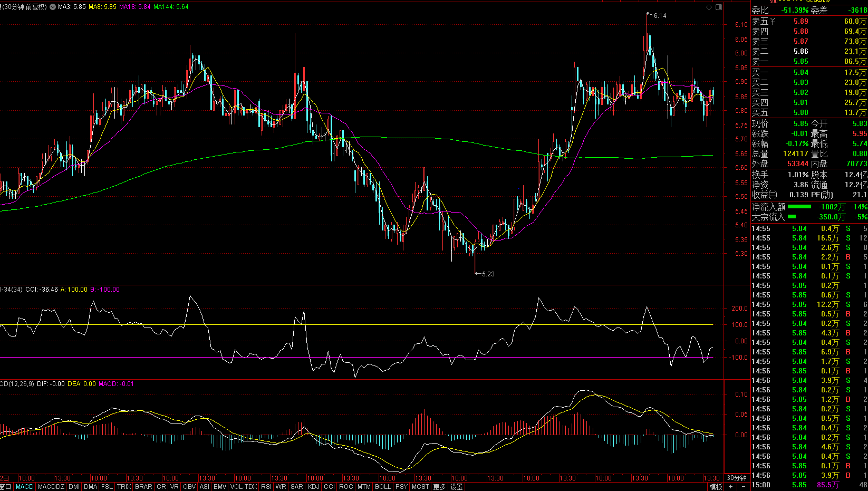The height and width of the screenshot is (491, 868).
Task: Select the BOLL indicator tab
Action: (x=383, y=487)
